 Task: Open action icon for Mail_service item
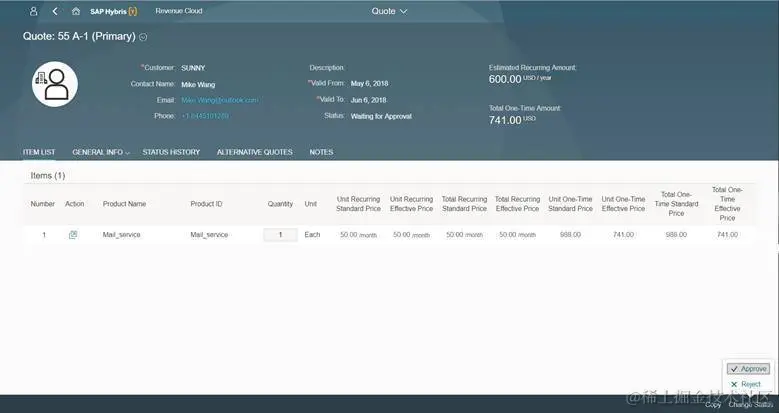[x=73, y=235]
